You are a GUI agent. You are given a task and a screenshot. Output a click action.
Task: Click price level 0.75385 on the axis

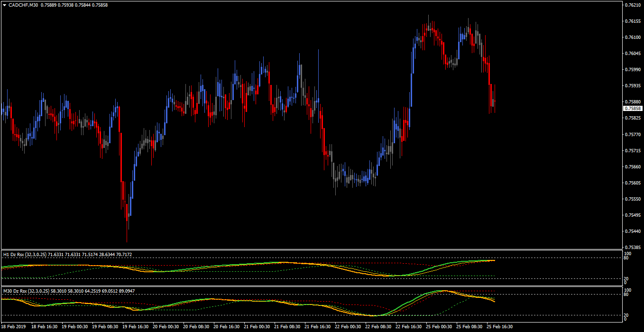[632, 248]
